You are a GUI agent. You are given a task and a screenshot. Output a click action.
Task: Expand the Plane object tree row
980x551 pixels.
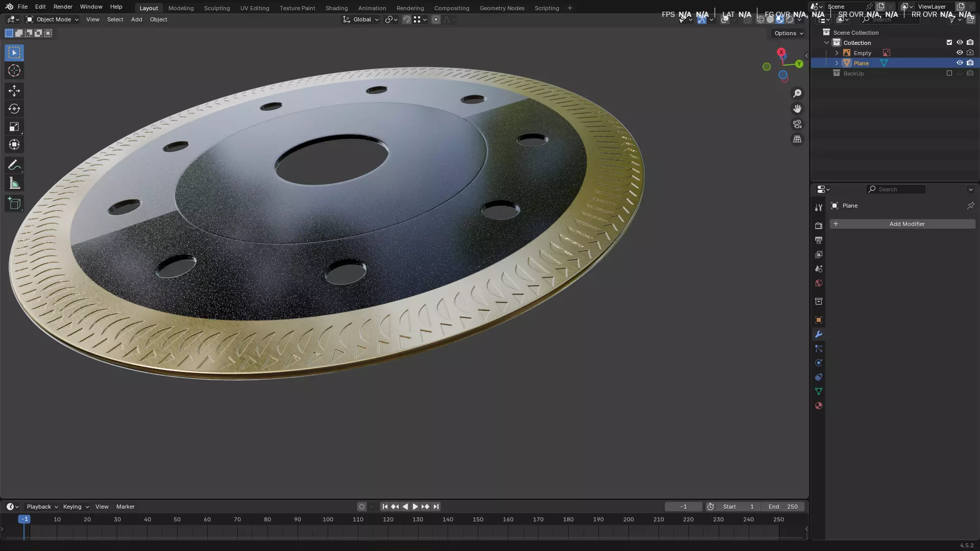click(x=837, y=63)
